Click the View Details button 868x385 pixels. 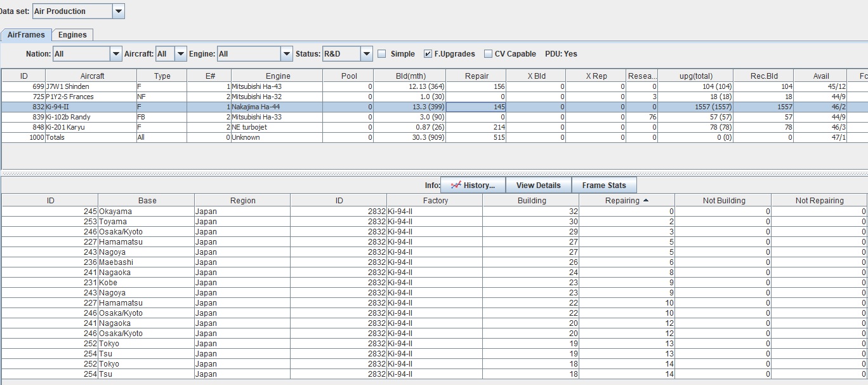pyautogui.click(x=539, y=186)
